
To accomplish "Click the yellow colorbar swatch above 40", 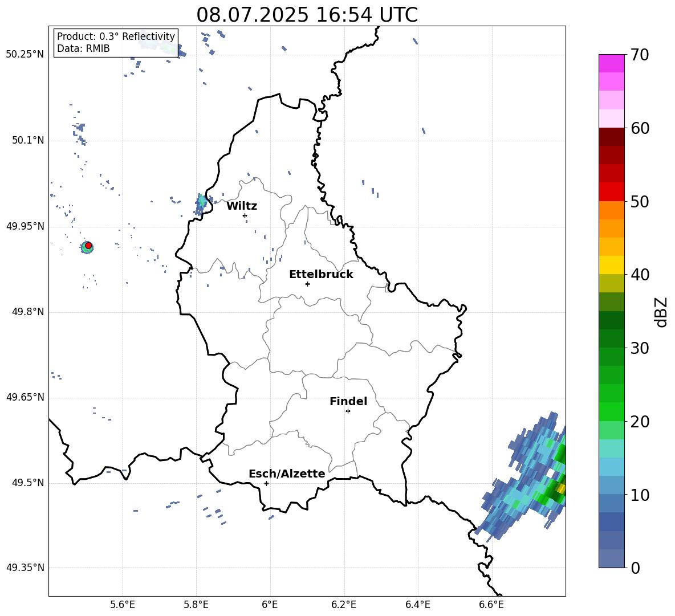I will [611, 265].
